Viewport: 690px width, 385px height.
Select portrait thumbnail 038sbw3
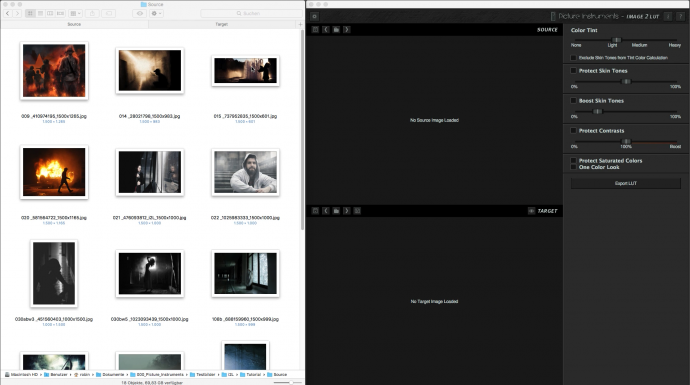click(54, 273)
